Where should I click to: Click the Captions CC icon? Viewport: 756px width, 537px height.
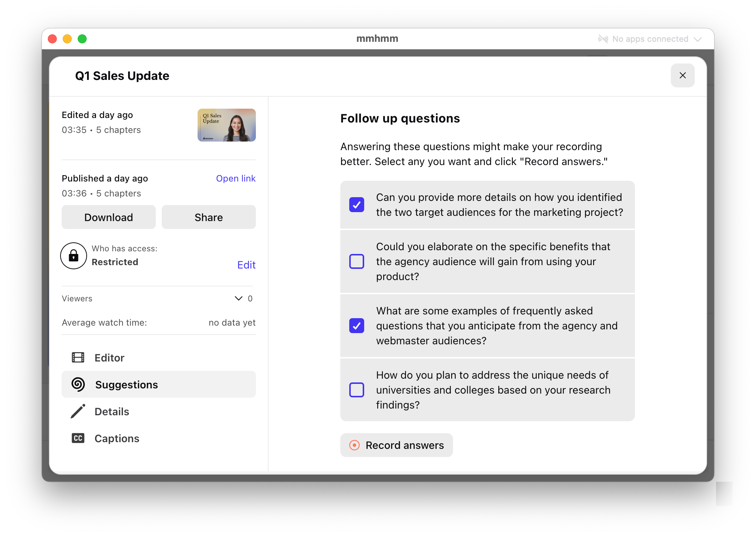tap(78, 438)
